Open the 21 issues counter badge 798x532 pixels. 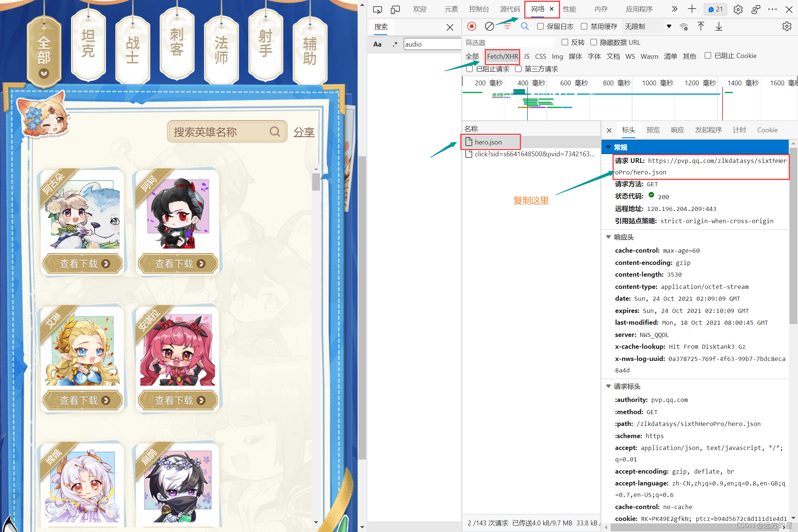point(716,10)
